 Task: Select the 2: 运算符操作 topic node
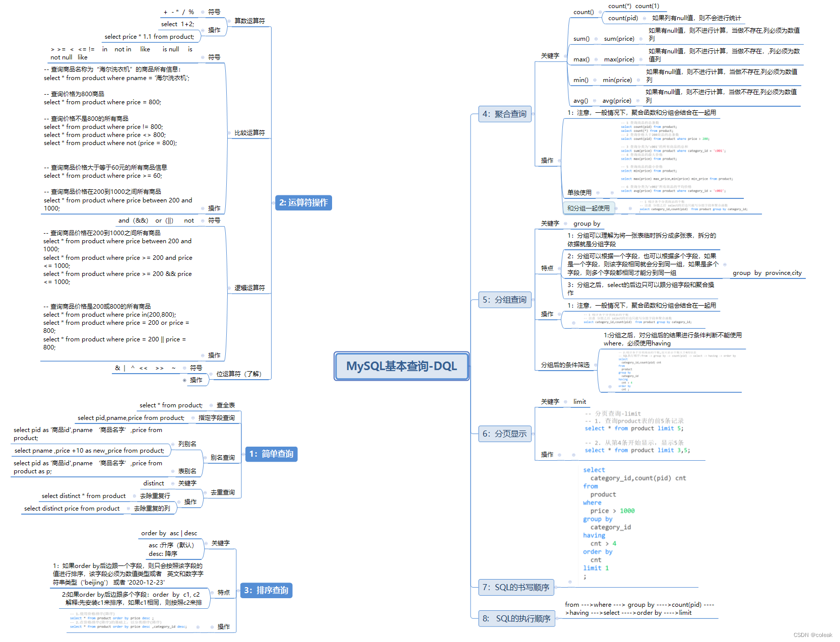tap(303, 203)
